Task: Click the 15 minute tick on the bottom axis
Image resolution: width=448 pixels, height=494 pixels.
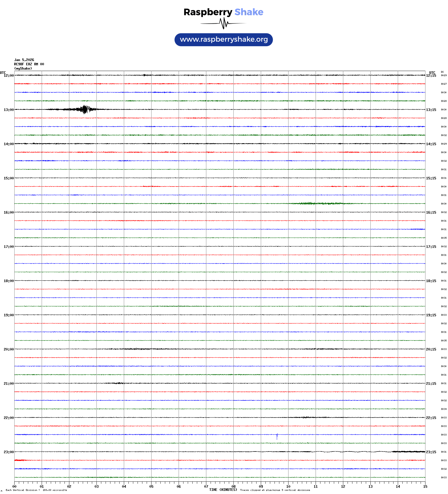Action: click(x=425, y=487)
